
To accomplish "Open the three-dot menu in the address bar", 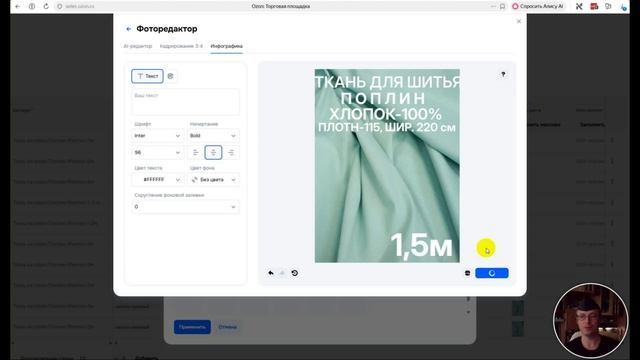I will pyautogui.click(x=493, y=7).
